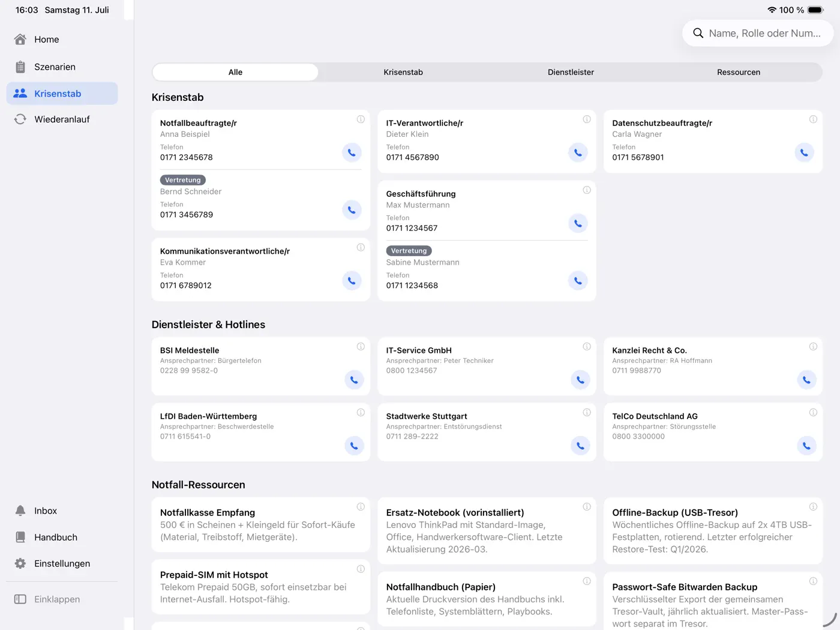Screen dimensions: 840x630
Task: Select the Vertretung badge above Sabine Mustermann
Action: pyautogui.click(x=409, y=251)
